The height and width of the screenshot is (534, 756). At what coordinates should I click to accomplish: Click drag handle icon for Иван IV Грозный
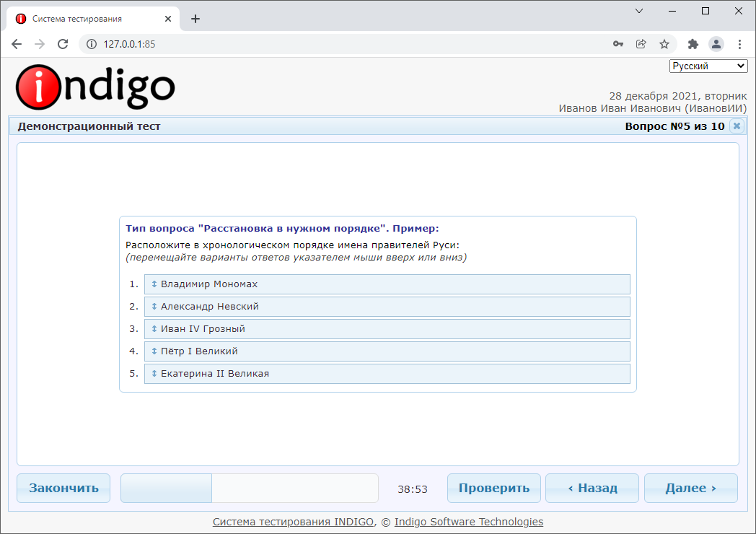pos(154,328)
